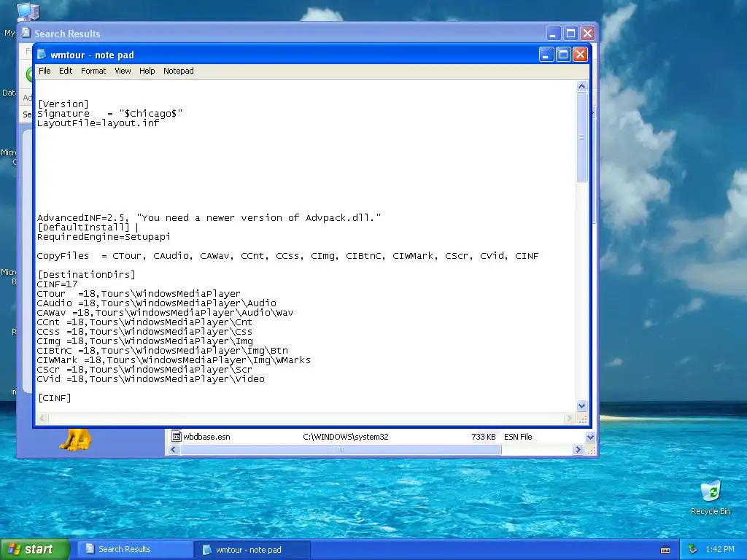Click the CAudio =18 line
Viewport: 747px width, 560px height.
[156, 303]
